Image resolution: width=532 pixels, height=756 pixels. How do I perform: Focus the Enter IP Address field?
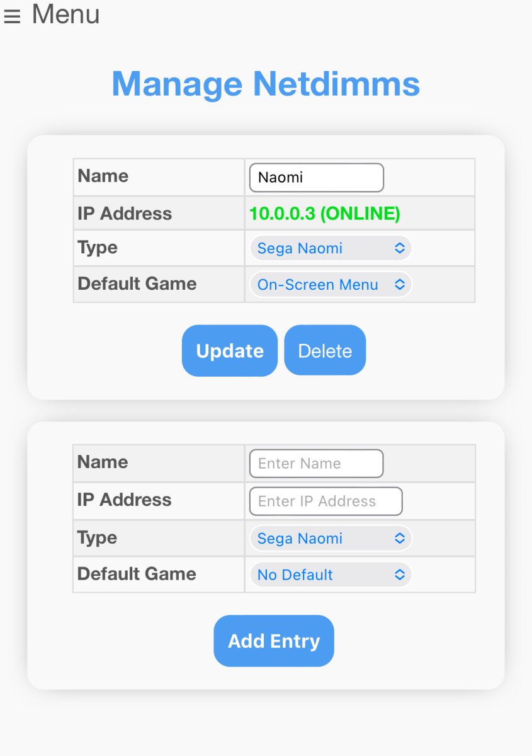click(x=326, y=501)
